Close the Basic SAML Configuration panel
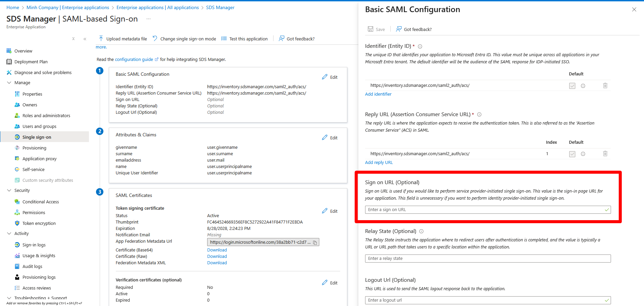The width and height of the screenshot is (644, 306). pos(634,9)
